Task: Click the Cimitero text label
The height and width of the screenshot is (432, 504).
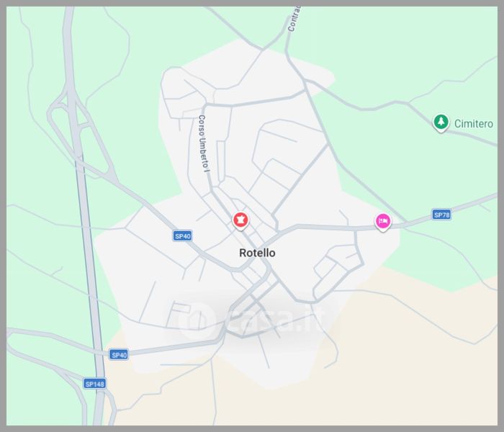Action: [474, 124]
